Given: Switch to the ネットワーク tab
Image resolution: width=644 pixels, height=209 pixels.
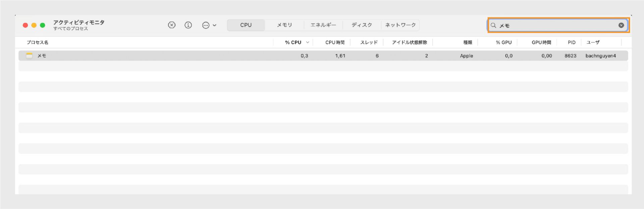Looking at the screenshot, I should (400, 25).
